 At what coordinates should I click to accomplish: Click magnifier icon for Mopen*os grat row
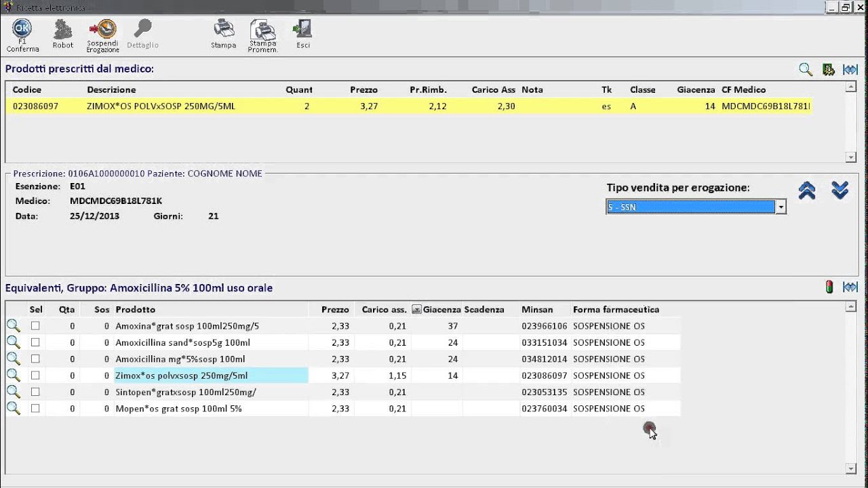point(13,408)
